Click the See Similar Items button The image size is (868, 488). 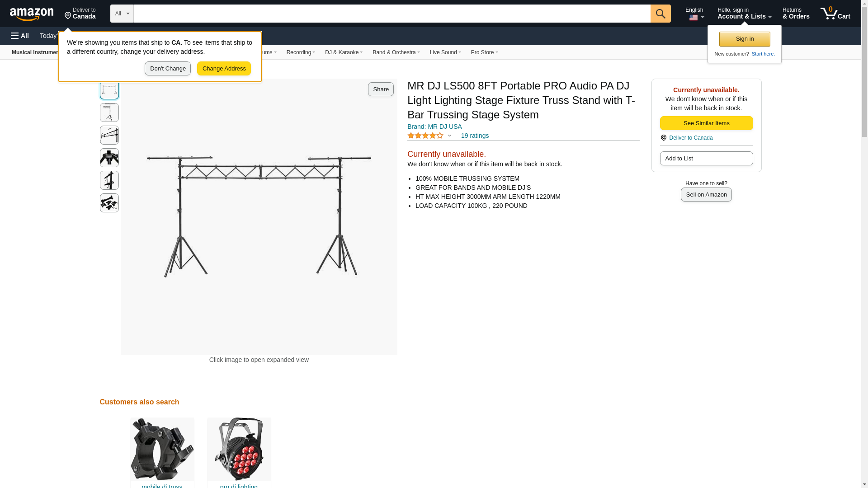(706, 123)
